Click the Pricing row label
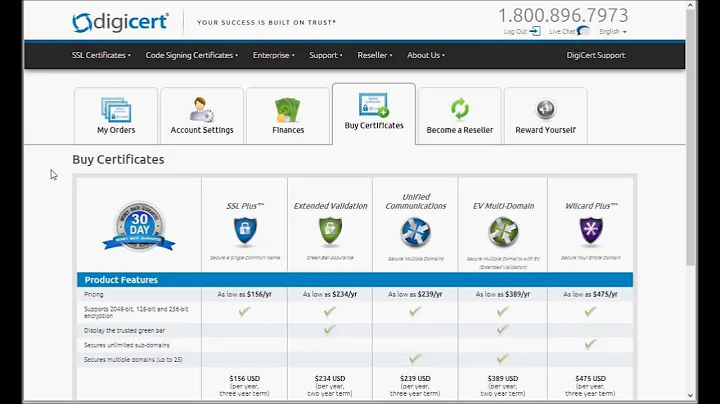 click(x=94, y=294)
